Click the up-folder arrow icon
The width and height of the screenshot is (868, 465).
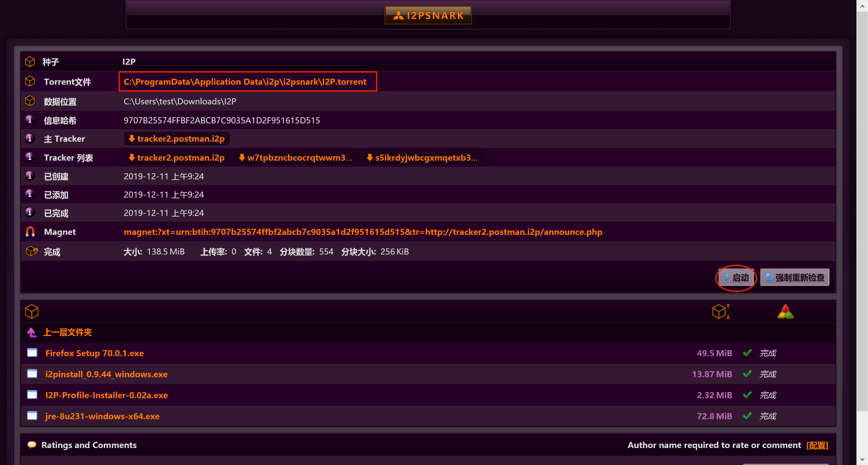[x=32, y=332]
